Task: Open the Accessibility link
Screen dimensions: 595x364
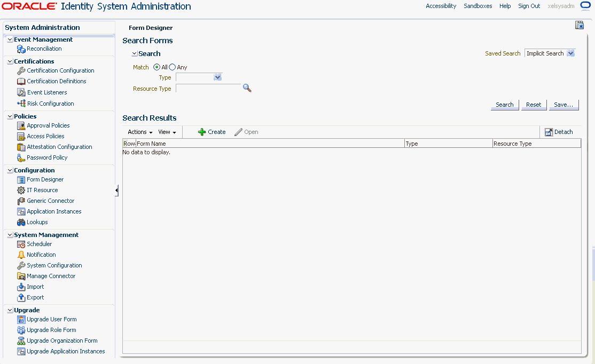Action: [441, 6]
